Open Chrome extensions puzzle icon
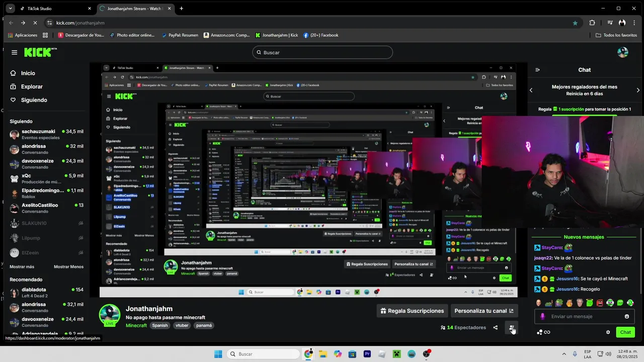Viewport: 644px width, 362px height. point(592,23)
